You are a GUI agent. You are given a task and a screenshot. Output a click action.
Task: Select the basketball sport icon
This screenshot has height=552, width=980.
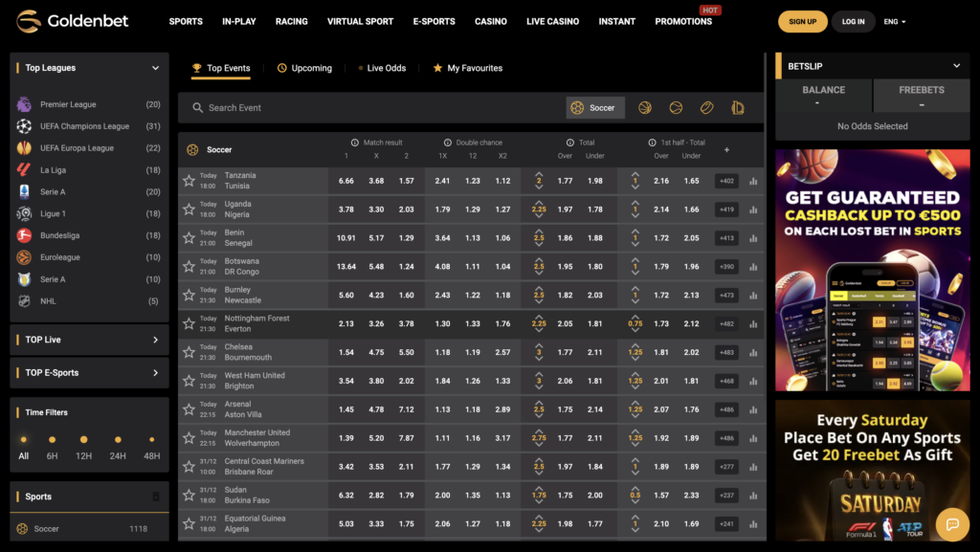[645, 108]
